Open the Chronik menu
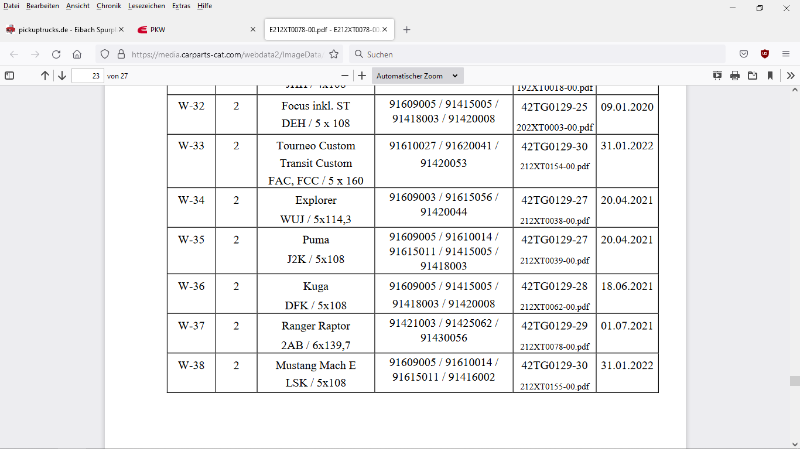This screenshot has width=800, height=449. (x=109, y=6)
